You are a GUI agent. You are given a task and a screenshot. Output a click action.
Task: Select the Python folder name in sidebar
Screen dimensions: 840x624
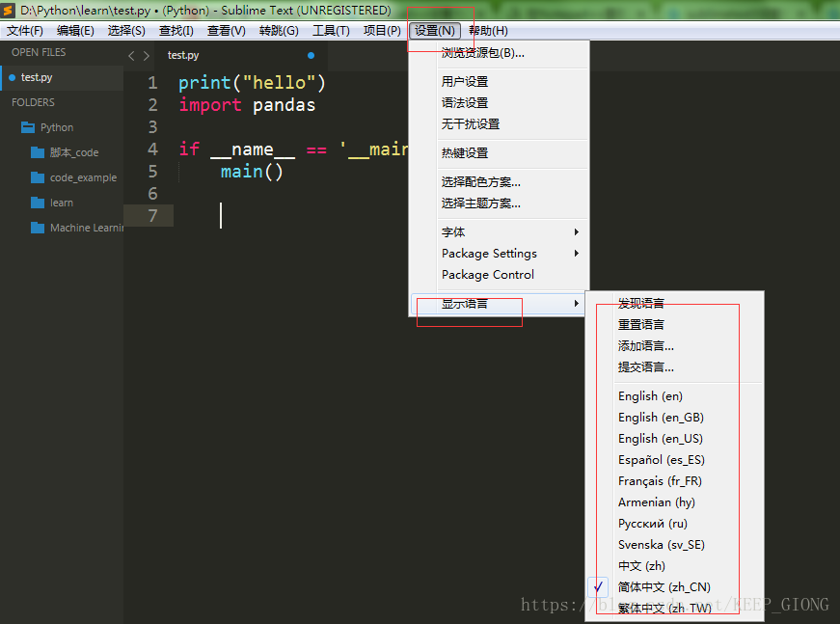[57, 127]
